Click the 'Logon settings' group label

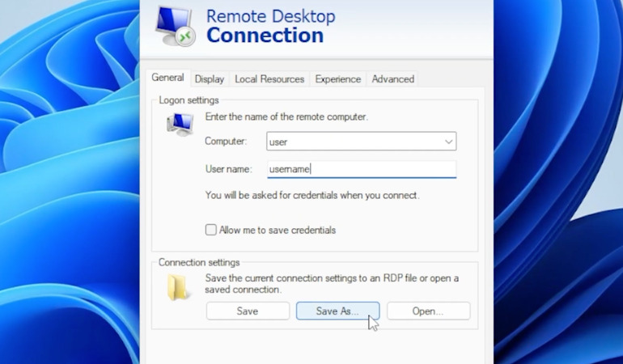189,100
